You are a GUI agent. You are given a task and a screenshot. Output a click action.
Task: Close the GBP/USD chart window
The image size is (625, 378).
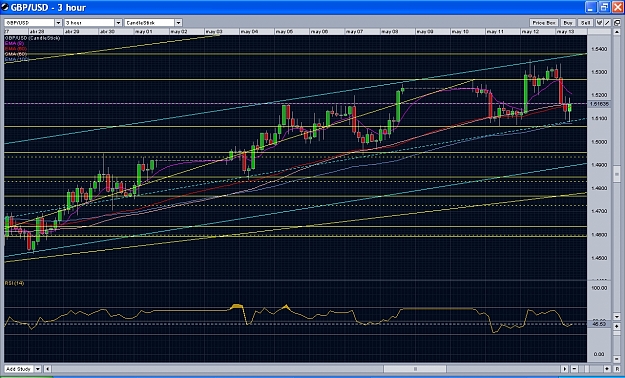pos(617,7)
